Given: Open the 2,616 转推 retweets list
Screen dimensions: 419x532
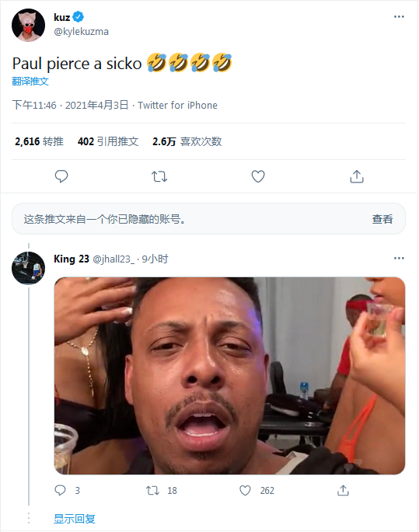Looking at the screenshot, I should click(x=39, y=141).
